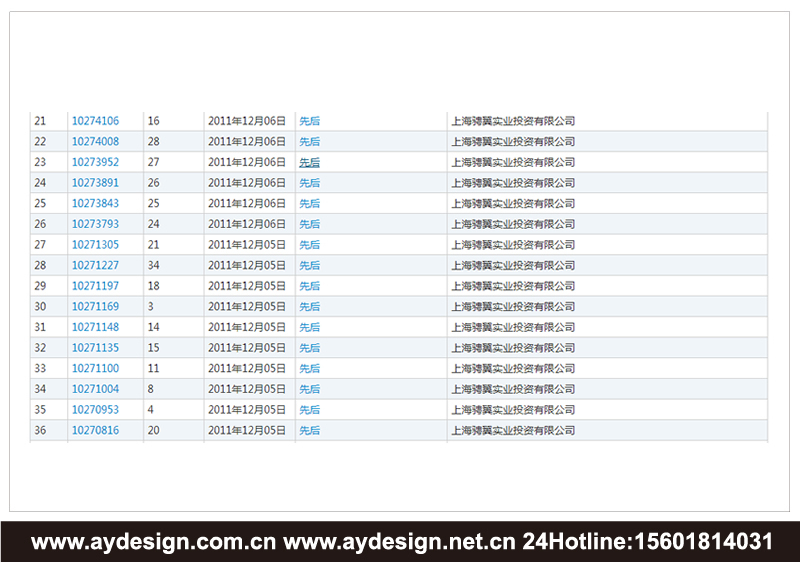Screen dimensions: 800x562
Task: Select the 10271148 link
Action: pos(95,327)
